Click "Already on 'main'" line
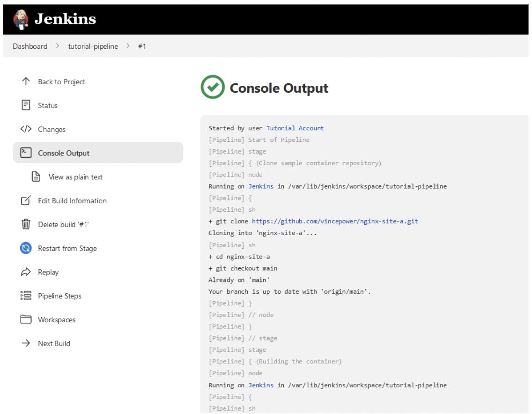 point(239,280)
